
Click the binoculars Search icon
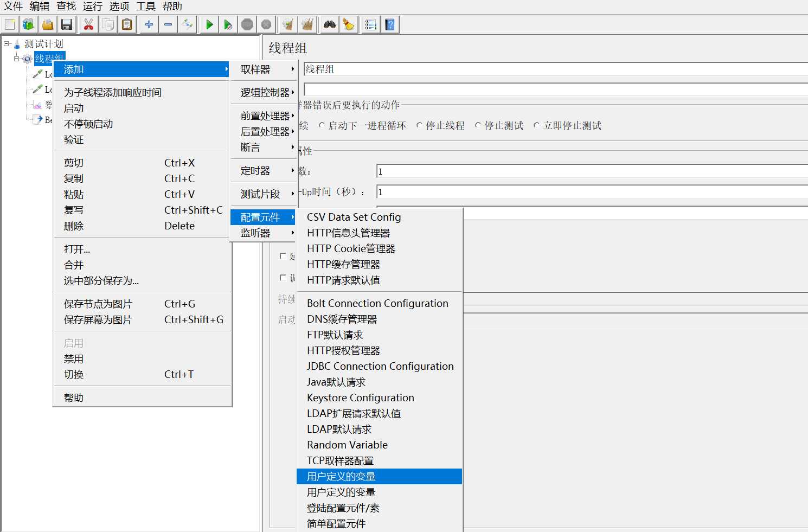point(330,24)
